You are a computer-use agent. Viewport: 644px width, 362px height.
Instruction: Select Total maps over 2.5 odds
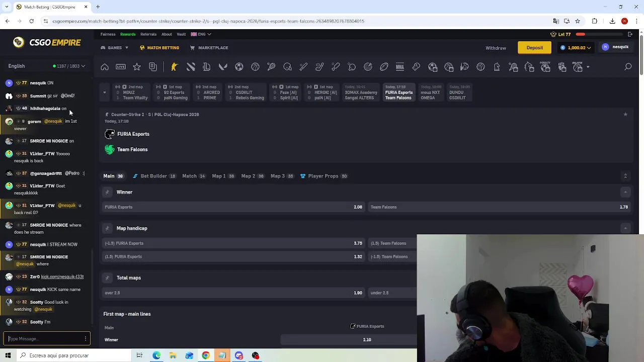[233, 293]
